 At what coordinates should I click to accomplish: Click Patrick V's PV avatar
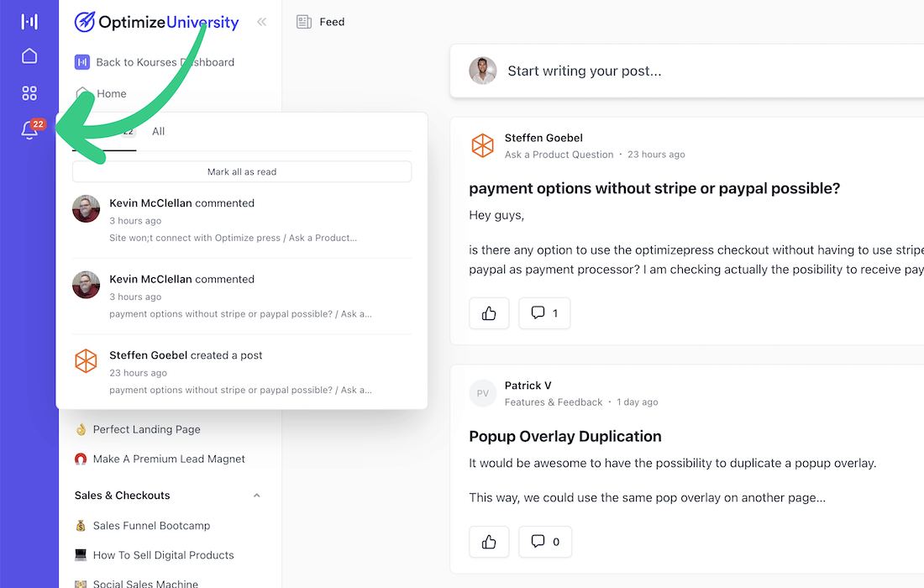pyautogui.click(x=483, y=393)
